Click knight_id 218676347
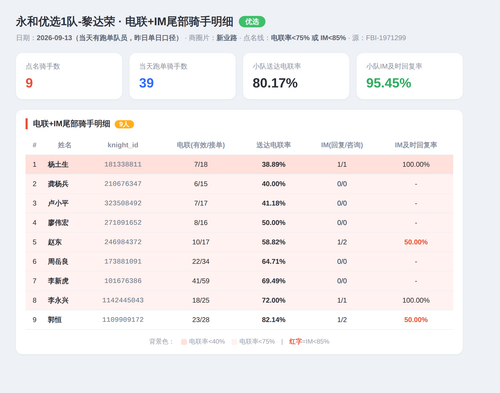The width and height of the screenshot is (500, 393). (123, 184)
